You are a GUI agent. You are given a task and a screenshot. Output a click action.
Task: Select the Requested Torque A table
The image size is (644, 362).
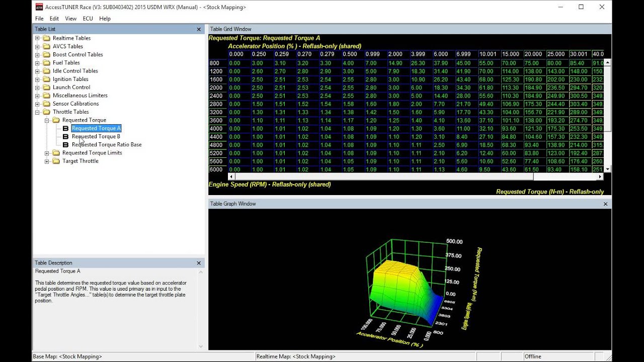point(96,128)
